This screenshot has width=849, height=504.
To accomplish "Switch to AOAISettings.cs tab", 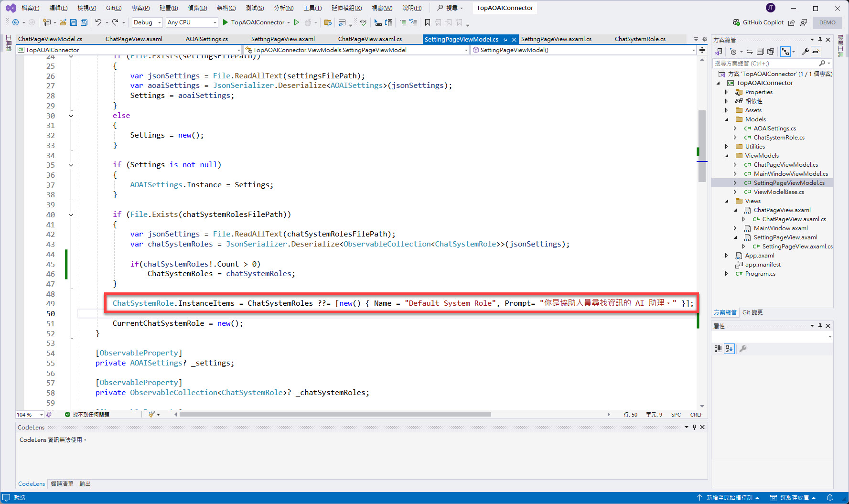I will tap(207, 39).
